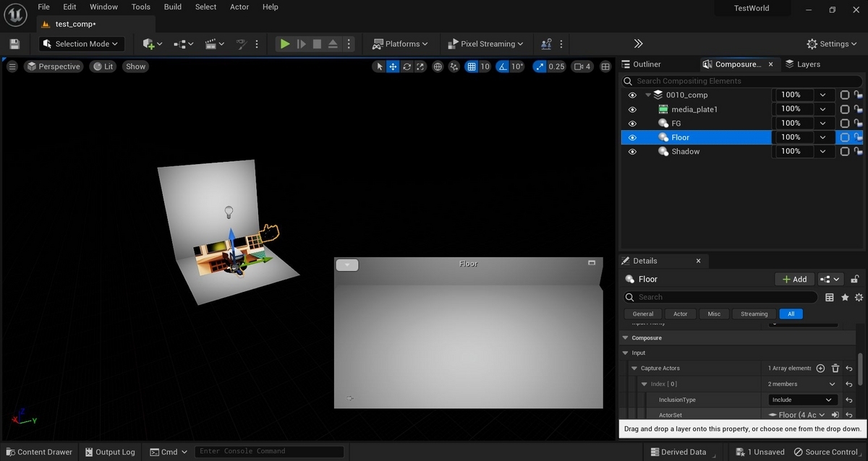
Task: Open the Details settings gear icon
Action: point(859,297)
